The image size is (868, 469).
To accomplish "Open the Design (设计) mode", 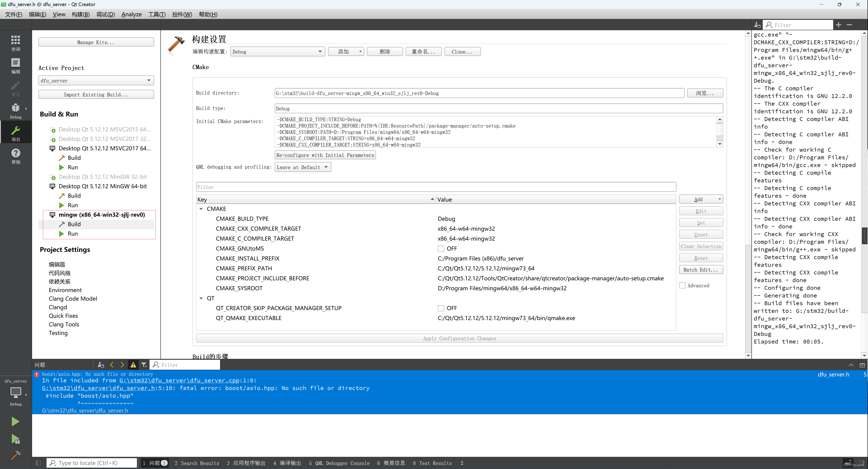I will pyautogui.click(x=16, y=88).
